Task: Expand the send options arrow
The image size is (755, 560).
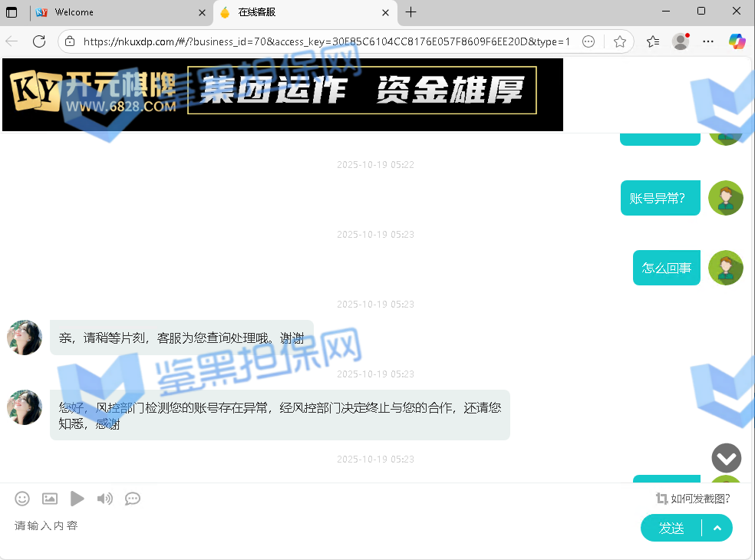Action: 717,528
